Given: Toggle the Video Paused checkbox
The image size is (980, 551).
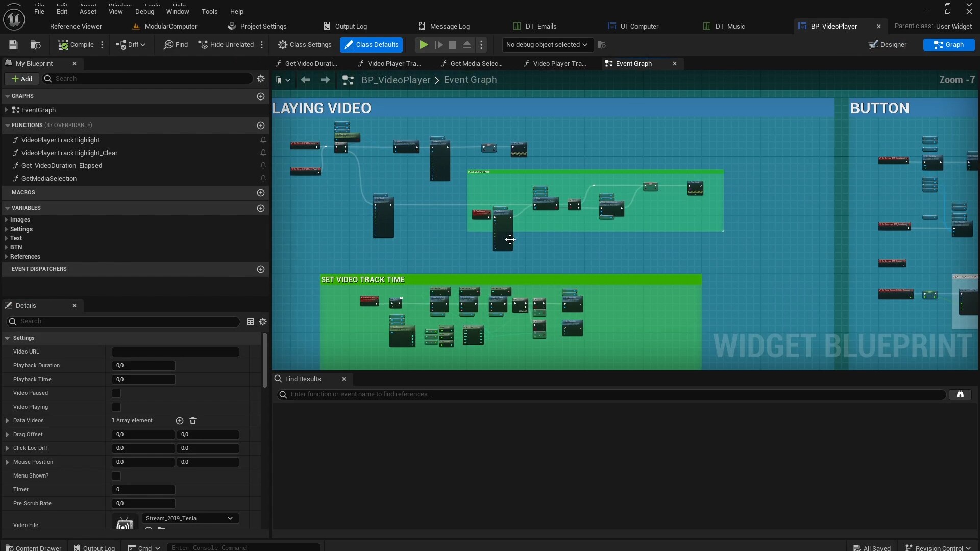Looking at the screenshot, I should 116,393.
